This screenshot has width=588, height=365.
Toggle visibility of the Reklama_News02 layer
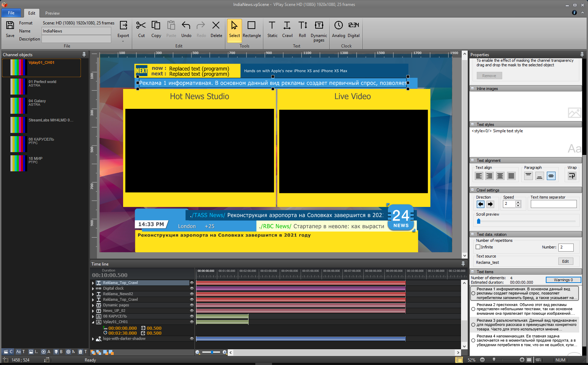pyautogui.click(x=191, y=294)
